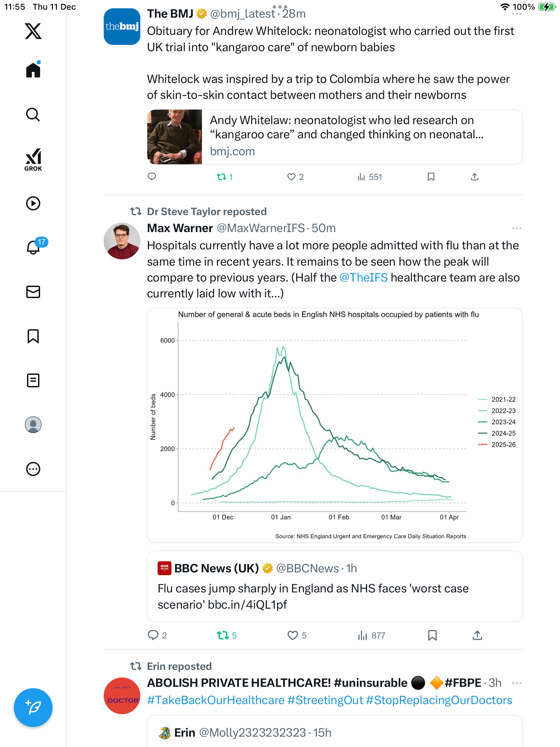Open the flu beds chart image

click(335, 425)
